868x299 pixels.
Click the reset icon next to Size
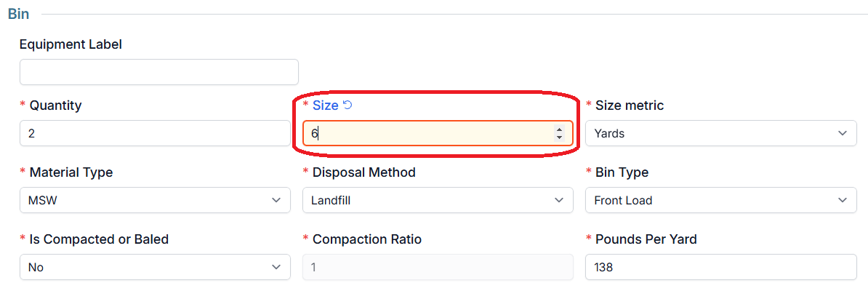point(347,105)
